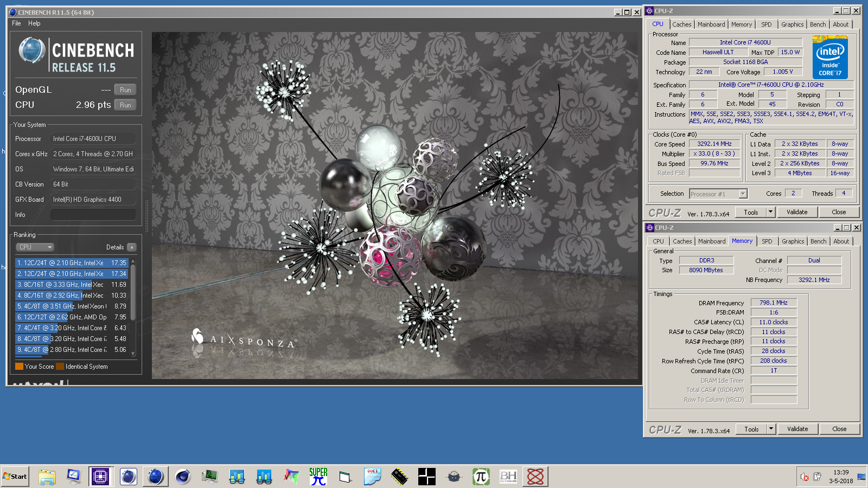
Task: Run the OpenGL benchmark
Action: (x=125, y=90)
